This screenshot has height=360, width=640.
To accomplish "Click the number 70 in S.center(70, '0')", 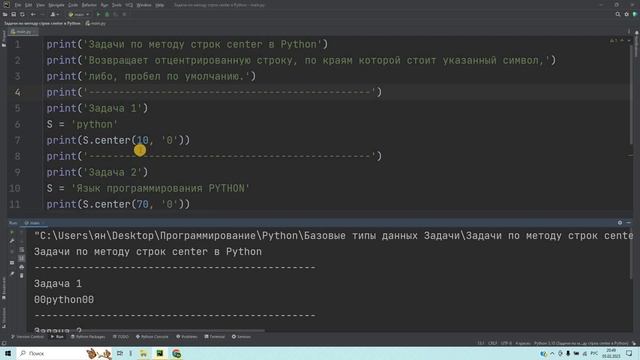I will pyautogui.click(x=142, y=204).
